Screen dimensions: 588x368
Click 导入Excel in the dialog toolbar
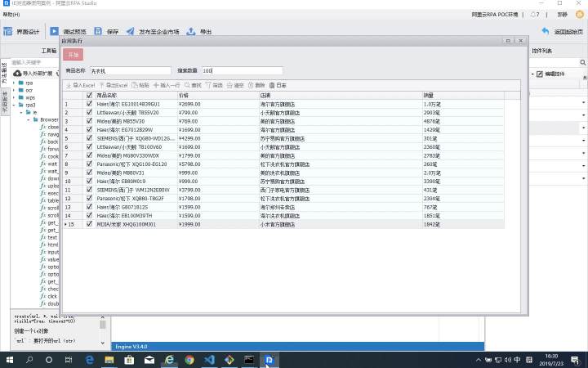point(80,85)
